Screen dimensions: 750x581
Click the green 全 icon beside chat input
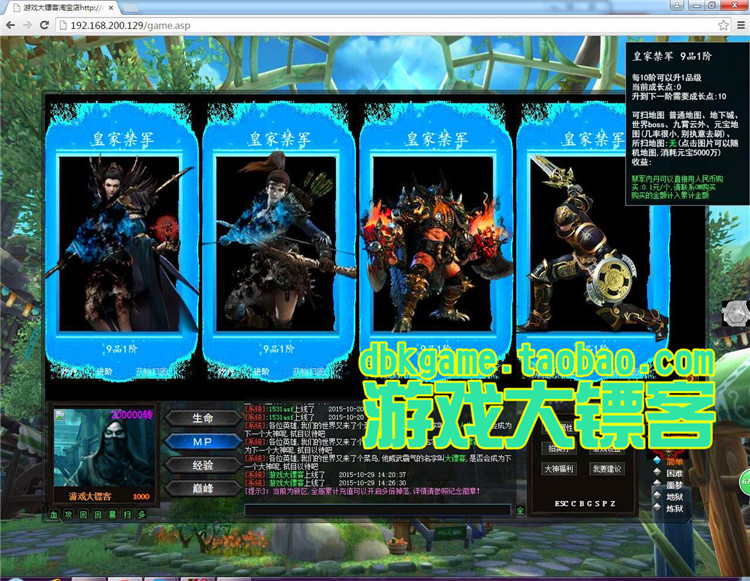tap(520, 510)
